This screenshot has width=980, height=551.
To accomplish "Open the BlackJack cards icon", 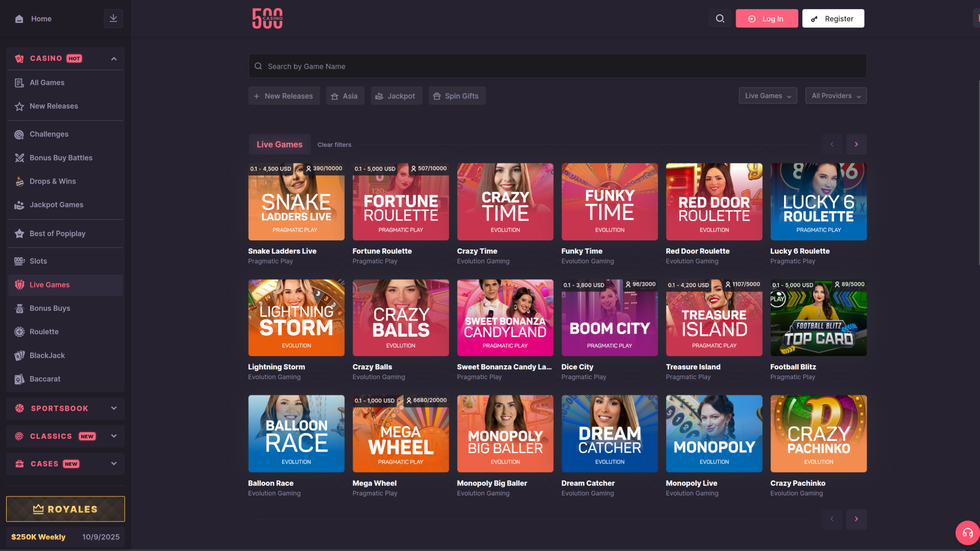I will (19, 355).
